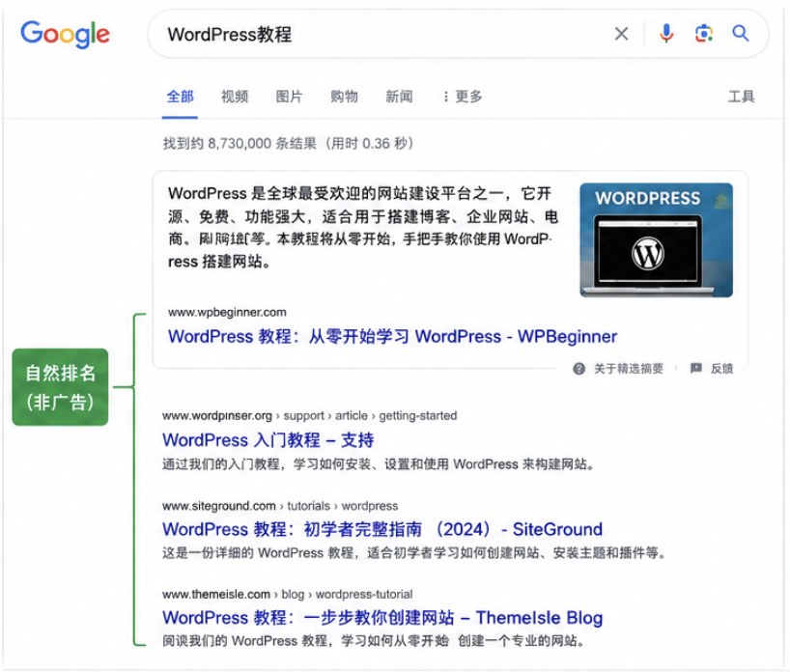Expand the 更多 search options menu

(x=463, y=97)
